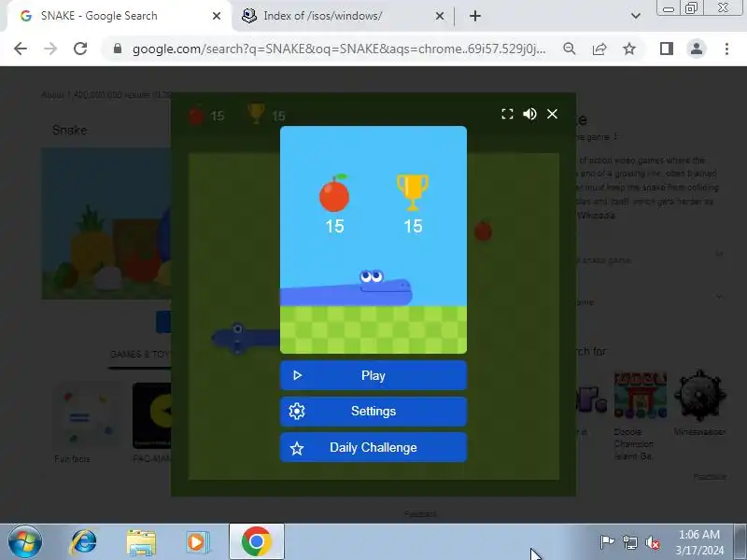Click the red apple on game board

pyautogui.click(x=483, y=231)
